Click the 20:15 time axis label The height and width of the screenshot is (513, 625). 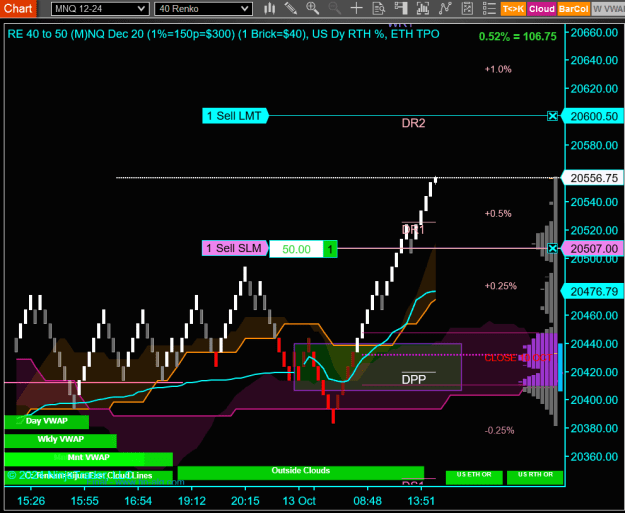click(x=245, y=501)
